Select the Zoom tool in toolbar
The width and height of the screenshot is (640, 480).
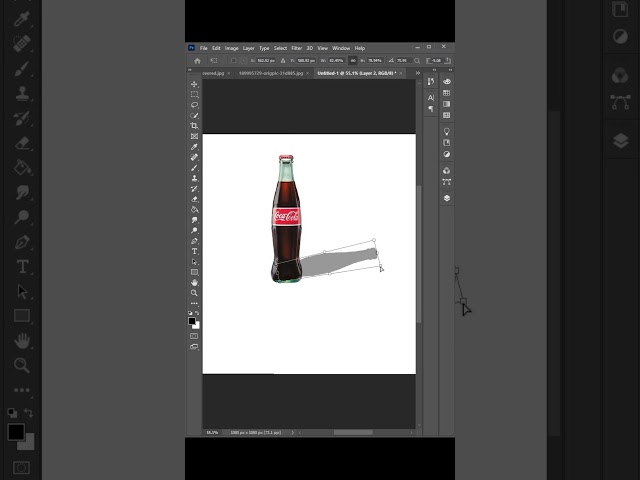coord(194,293)
